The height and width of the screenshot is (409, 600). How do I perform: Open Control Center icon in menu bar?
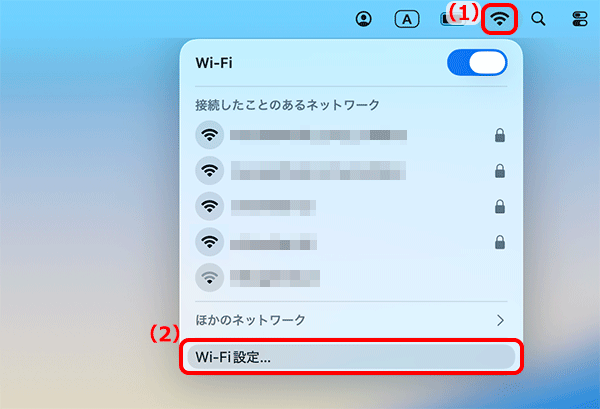tap(580, 19)
